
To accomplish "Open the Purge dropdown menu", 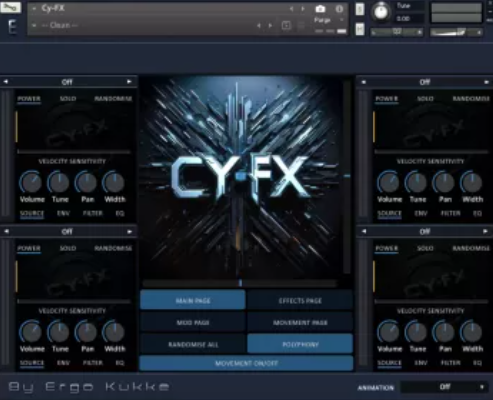I will tap(328, 20).
